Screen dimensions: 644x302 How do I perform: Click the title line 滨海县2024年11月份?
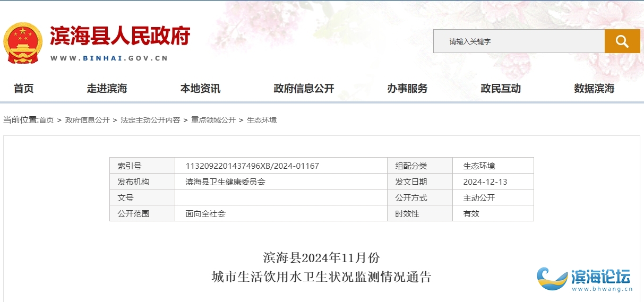322,258
